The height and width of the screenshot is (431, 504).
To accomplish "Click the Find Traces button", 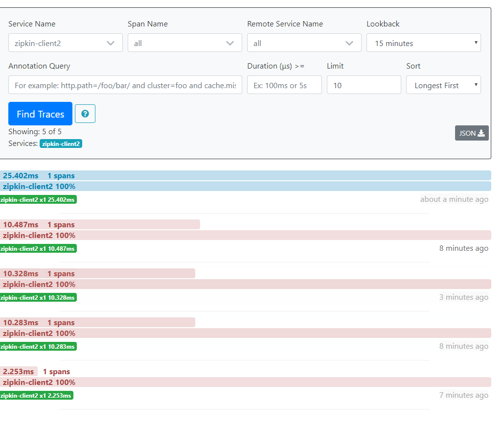I will coord(40,114).
